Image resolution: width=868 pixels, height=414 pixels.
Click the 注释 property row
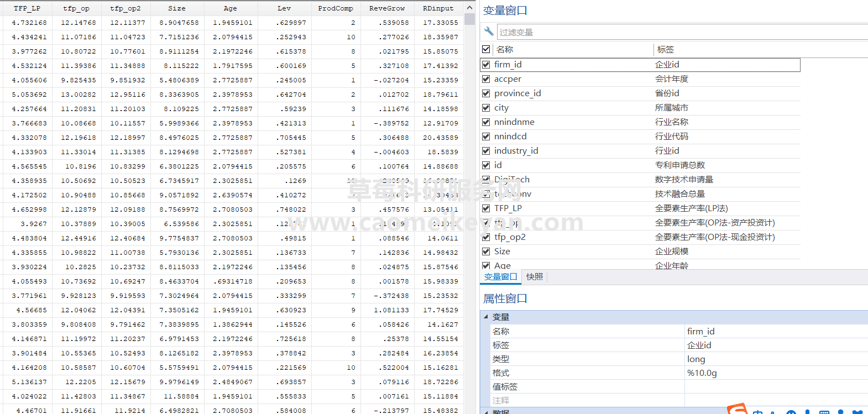[x=679, y=400]
